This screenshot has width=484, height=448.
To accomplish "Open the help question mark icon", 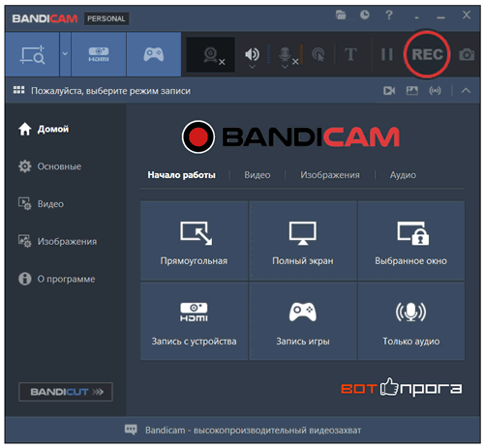I will [x=389, y=15].
